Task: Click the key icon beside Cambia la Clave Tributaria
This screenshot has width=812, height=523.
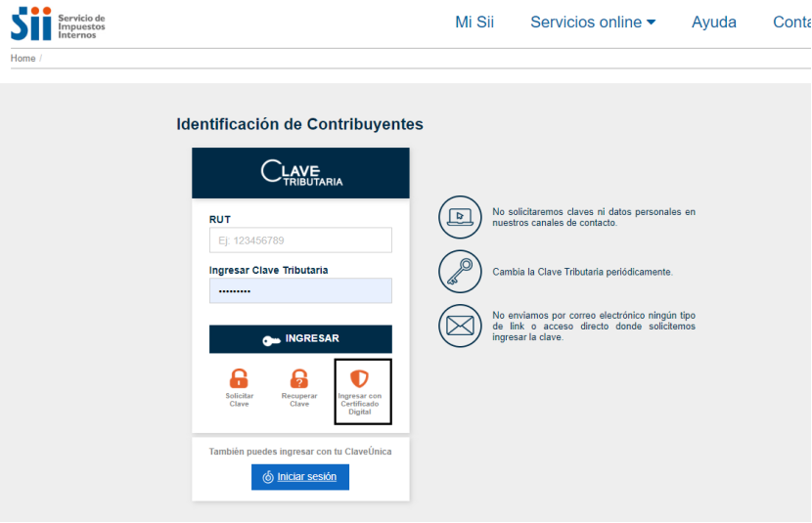Action: (x=460, y=272)
